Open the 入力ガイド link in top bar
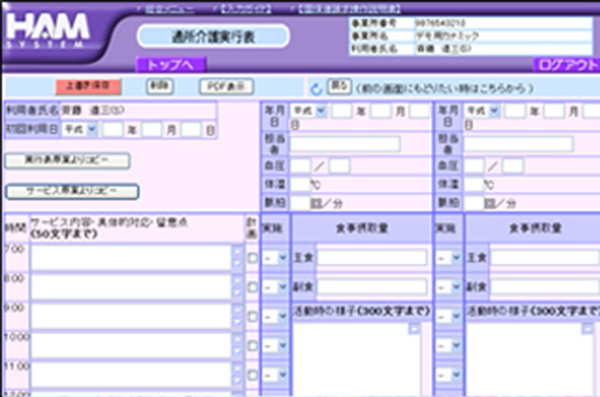This screenshot has height=397, width=600. 246,8
